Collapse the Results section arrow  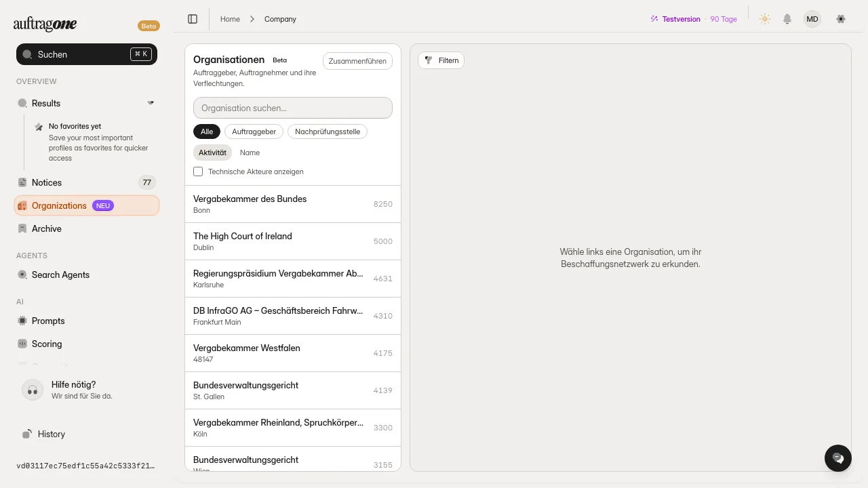151,103
